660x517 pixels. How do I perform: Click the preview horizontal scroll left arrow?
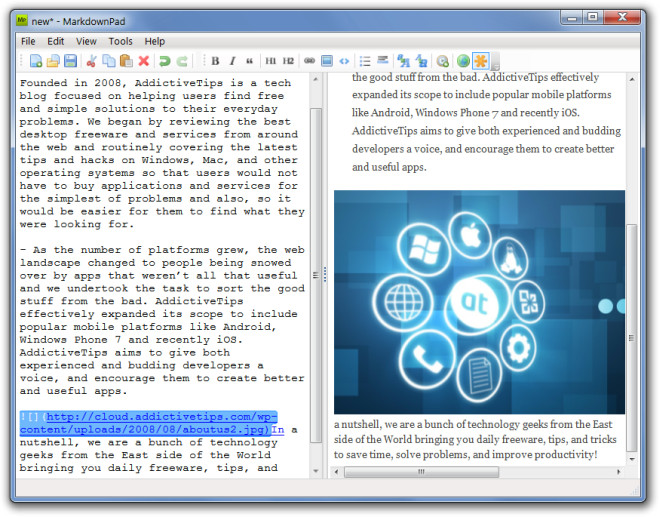(x=336, y=472)
